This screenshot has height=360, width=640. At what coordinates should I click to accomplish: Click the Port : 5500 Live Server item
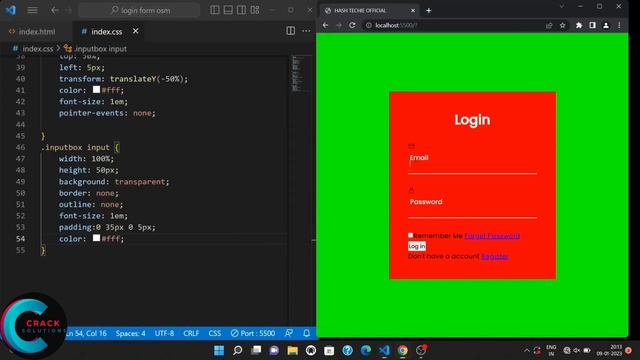[253, 333]
